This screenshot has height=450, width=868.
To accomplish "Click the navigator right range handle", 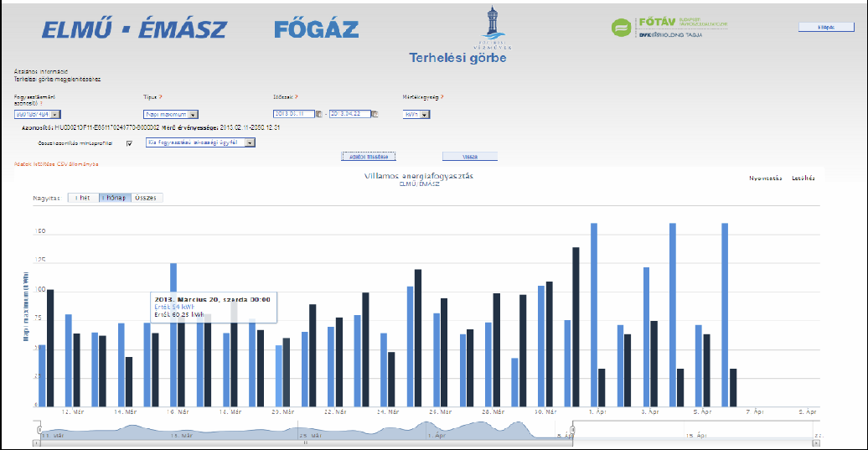I will point(573,430).
